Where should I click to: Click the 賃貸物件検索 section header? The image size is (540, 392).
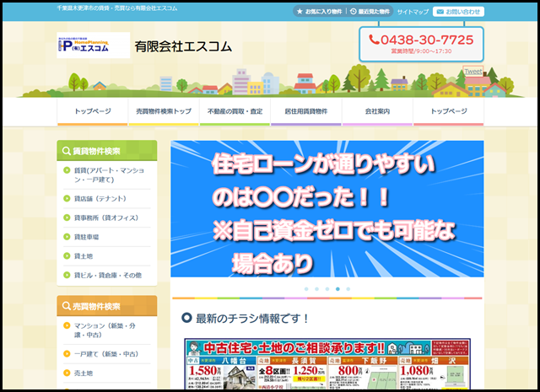tap(107, 150)
